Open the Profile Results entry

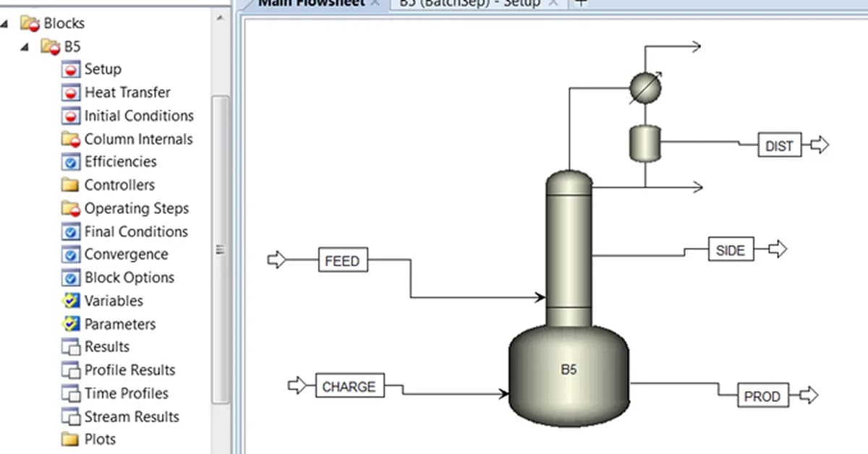click(127, 369)
